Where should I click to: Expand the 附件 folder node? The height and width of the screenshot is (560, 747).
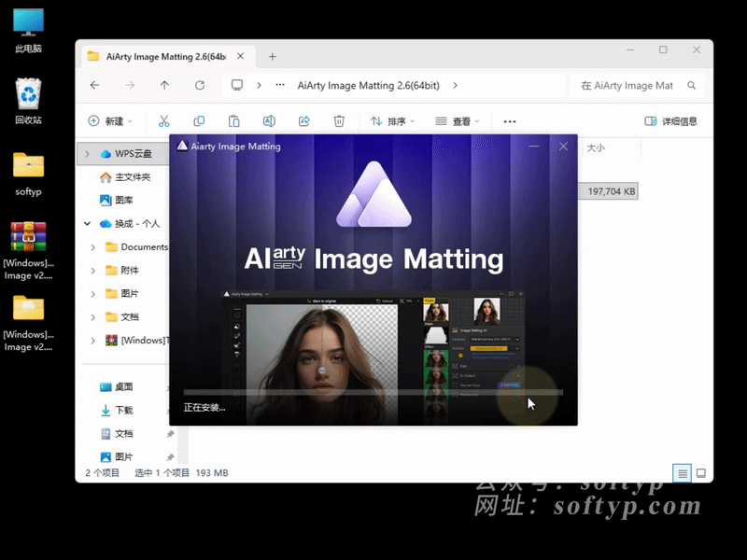[x=92, y=271]
